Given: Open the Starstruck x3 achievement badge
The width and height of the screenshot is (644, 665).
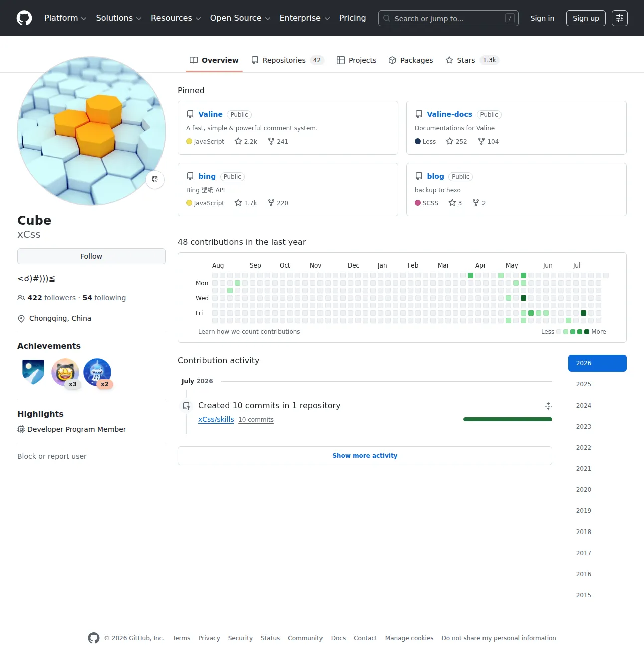Looking at the screenshot, I should (x=65, y=372).
